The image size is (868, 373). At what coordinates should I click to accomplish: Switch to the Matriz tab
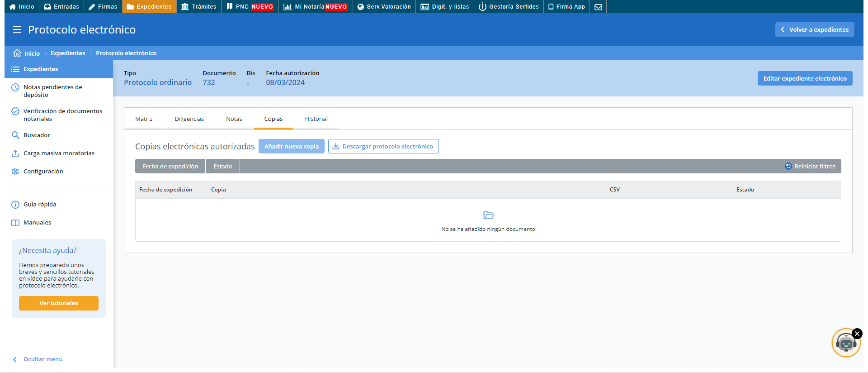[x=144, y=119]
